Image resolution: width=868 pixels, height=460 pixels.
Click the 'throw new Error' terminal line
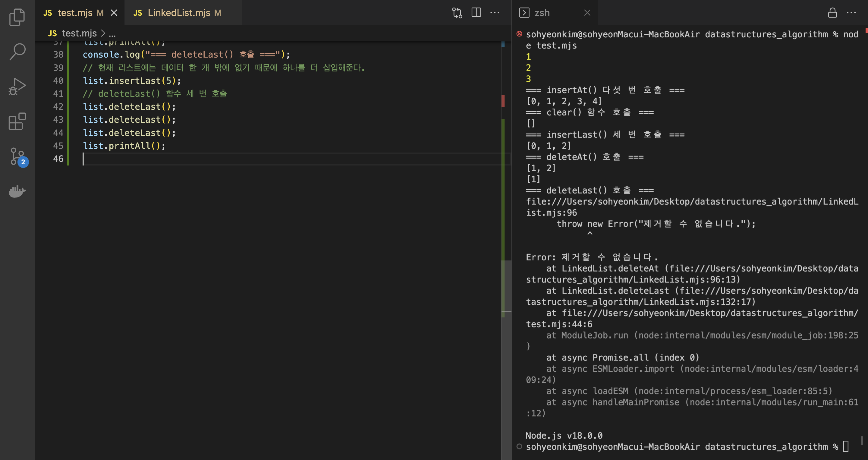tap(656, 224)
